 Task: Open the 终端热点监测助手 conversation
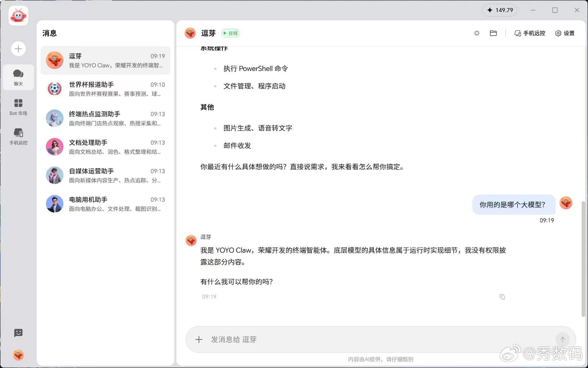tap(105, 118)
